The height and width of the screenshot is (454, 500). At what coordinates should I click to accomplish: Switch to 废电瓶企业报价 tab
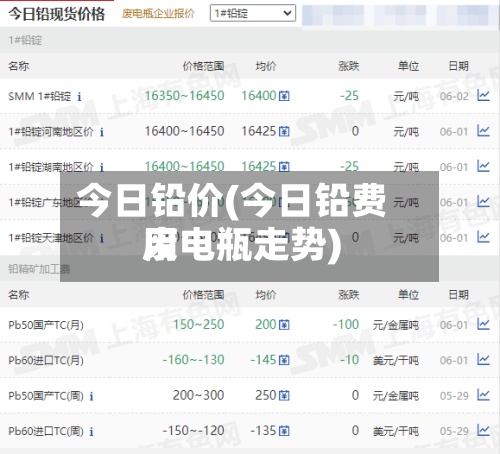(158, 14)
